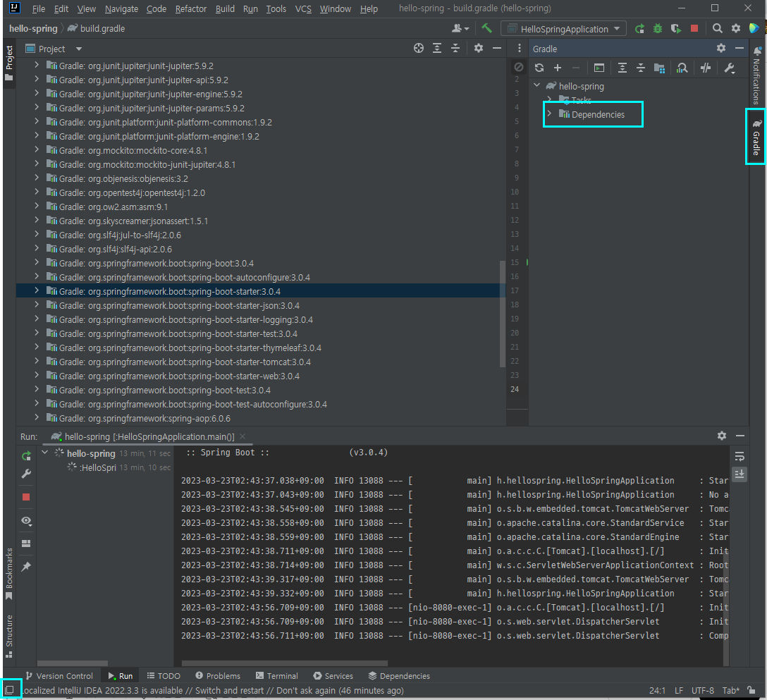Collapse the hello-spring node in the Run tree
Viewport: 767px width, 700px height.
(44, 453)
